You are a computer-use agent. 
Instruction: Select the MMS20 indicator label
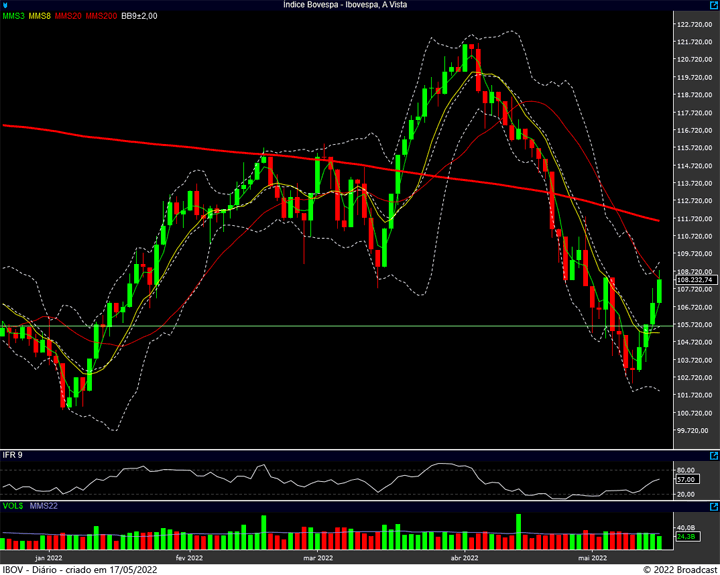69,16
